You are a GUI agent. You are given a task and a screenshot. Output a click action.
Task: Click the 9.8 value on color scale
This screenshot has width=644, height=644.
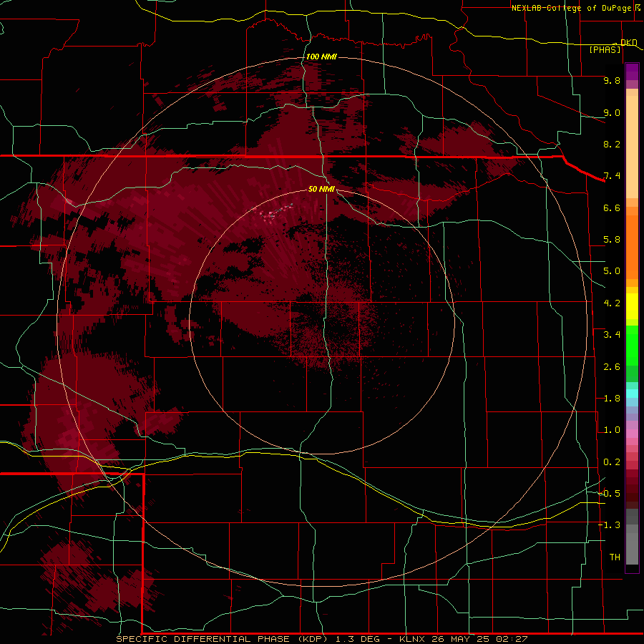coord(612,80)
